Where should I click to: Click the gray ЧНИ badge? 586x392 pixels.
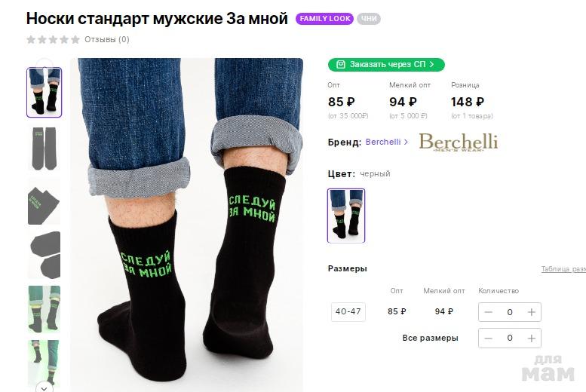369,19
